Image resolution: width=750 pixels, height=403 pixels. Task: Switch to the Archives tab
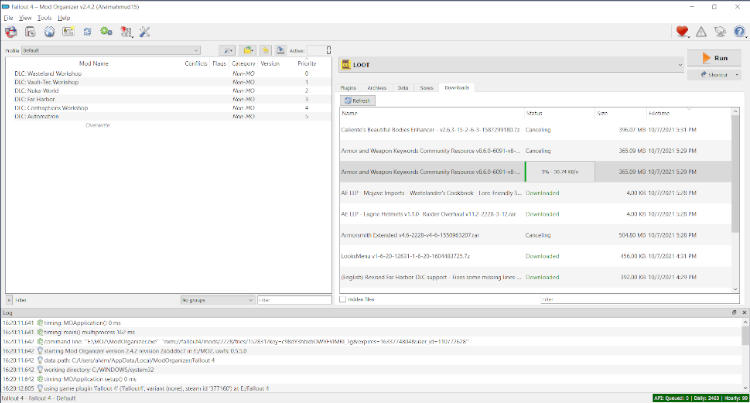[377, 88]
